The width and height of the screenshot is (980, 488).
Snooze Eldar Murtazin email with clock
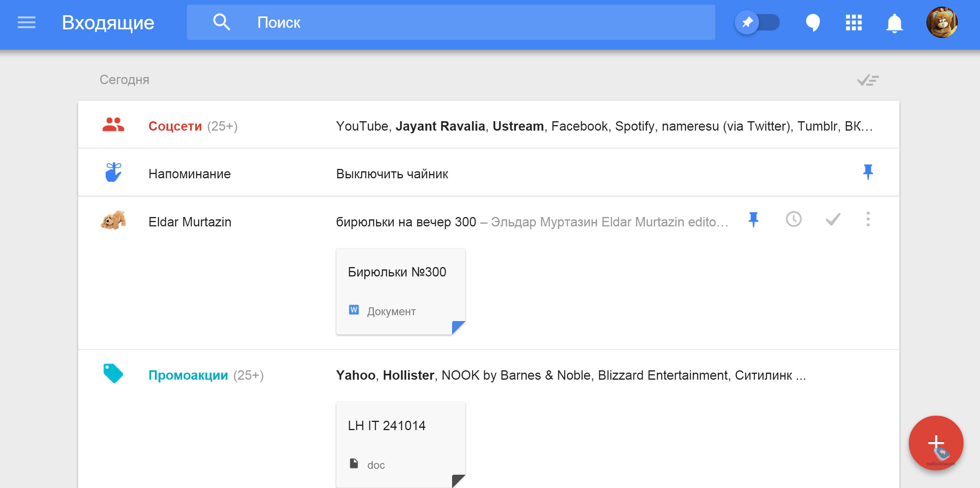pos(793,219)
